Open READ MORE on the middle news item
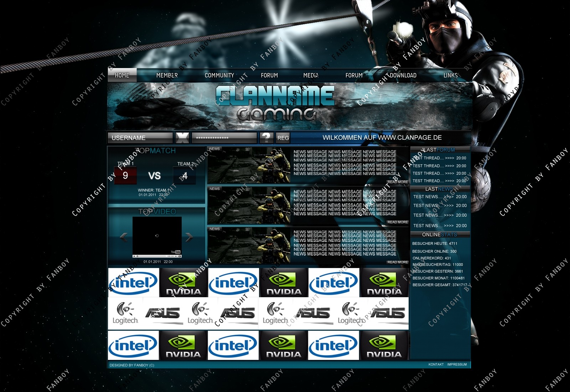570x392 pixels. [x=398, y=222]
